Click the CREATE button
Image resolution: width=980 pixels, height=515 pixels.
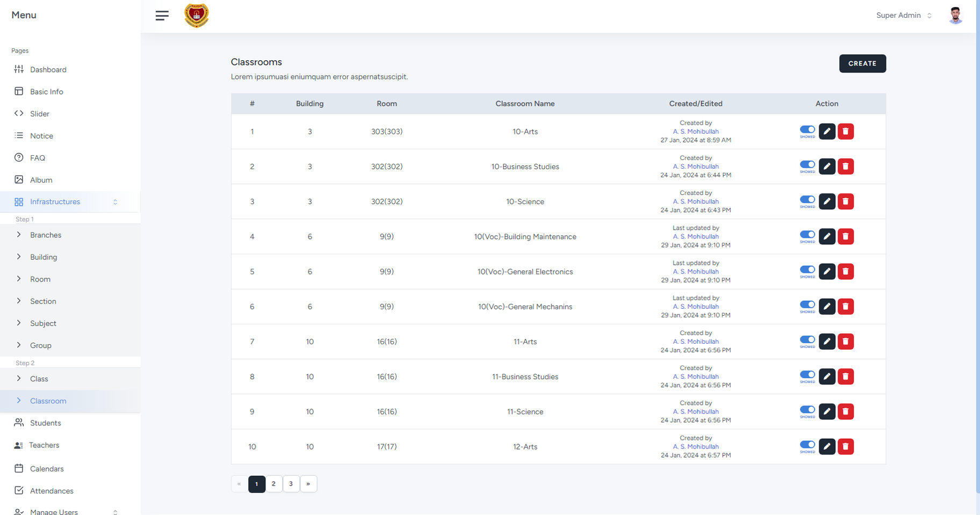(862, 63)
